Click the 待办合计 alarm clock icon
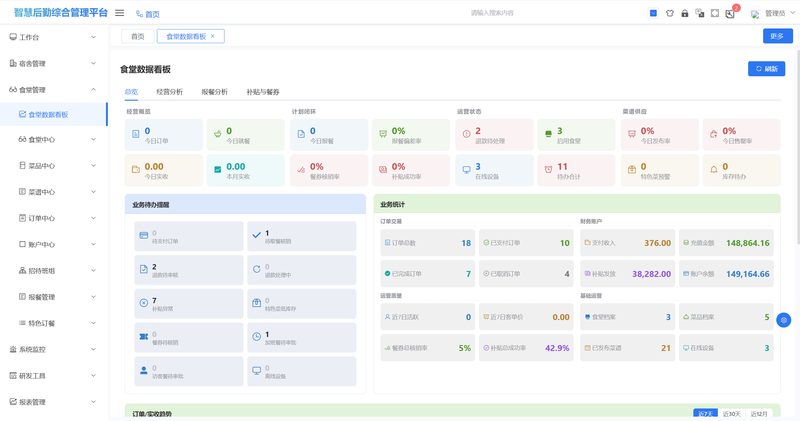The height and width of the screenshot is (421, 800). coord(548,169)
